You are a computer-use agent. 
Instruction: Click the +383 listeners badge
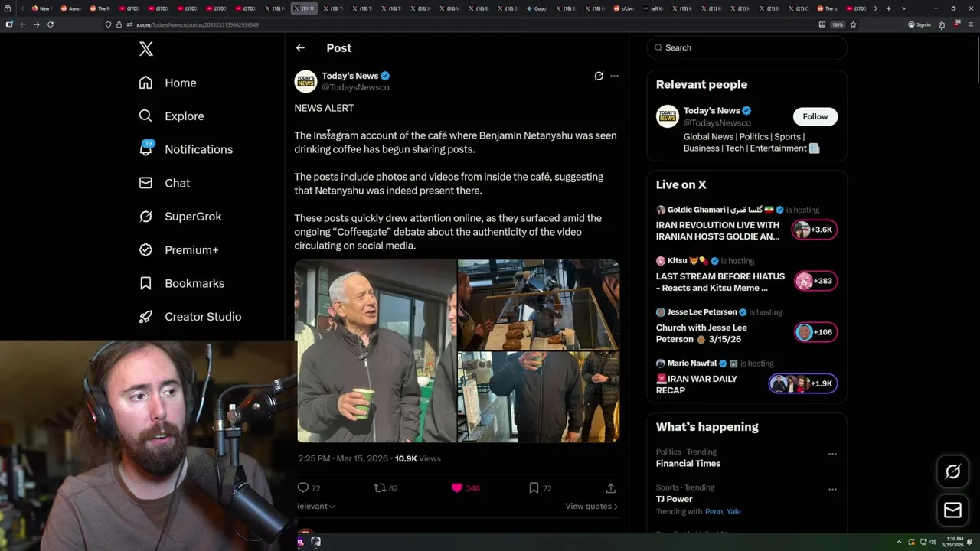tap(815, 281)
